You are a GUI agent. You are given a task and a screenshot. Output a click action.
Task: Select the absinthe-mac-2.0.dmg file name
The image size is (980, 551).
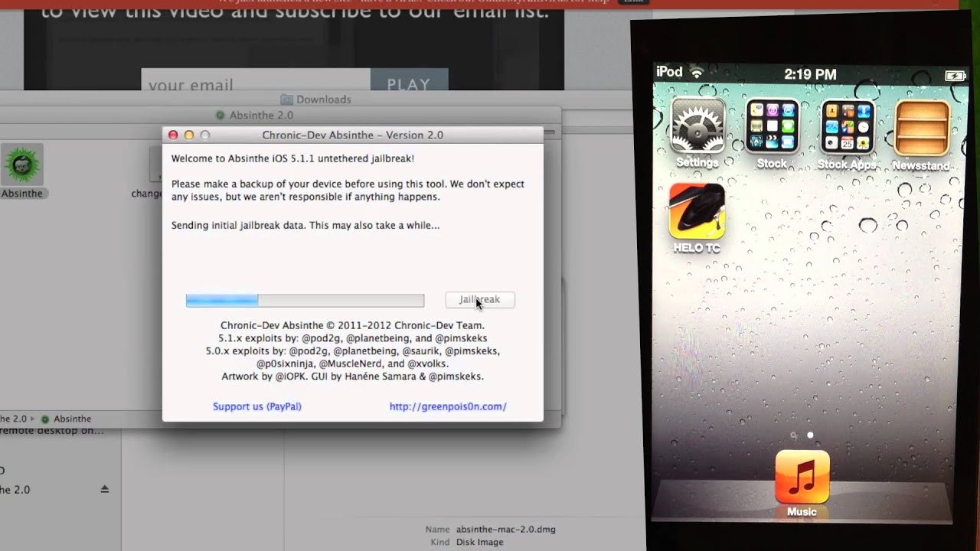pos(506,530)
